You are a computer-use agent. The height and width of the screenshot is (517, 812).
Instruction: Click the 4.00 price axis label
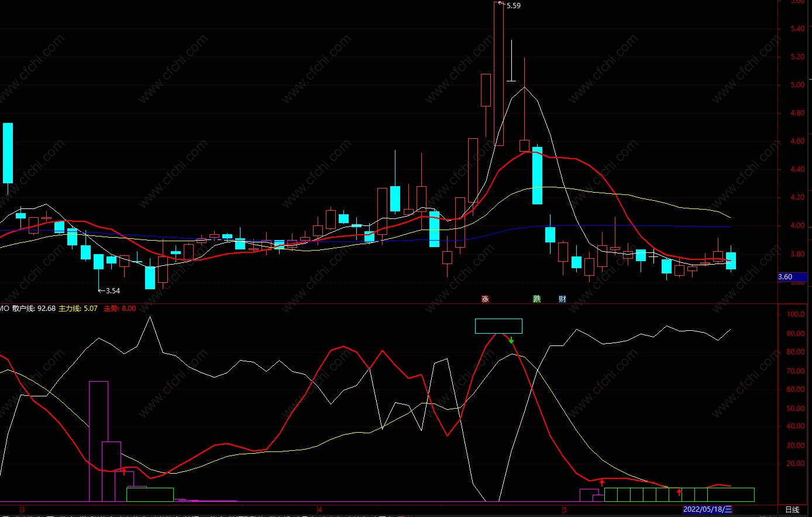(x=797, y=225)
